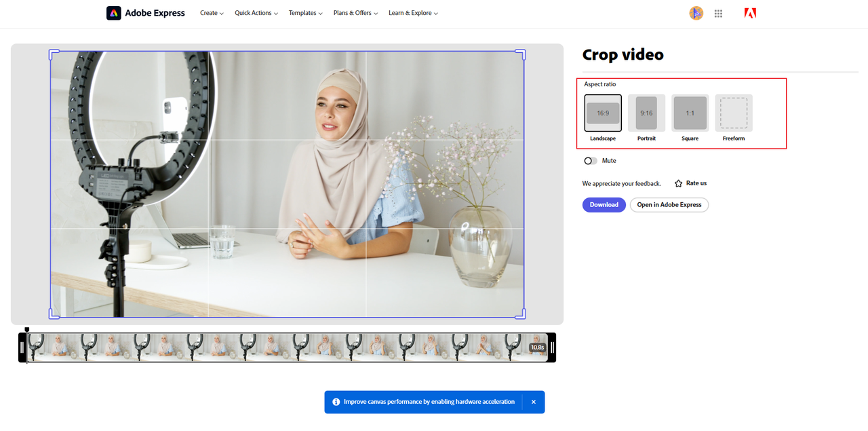Screen dimensions: 868x431
Task: Click the red Adobe logo
Action: tap(750, 13)
